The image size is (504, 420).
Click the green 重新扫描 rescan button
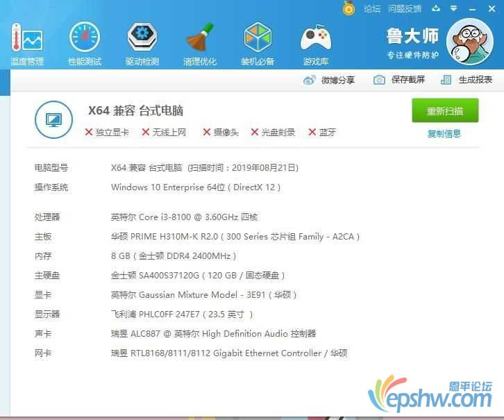(445, 110)
